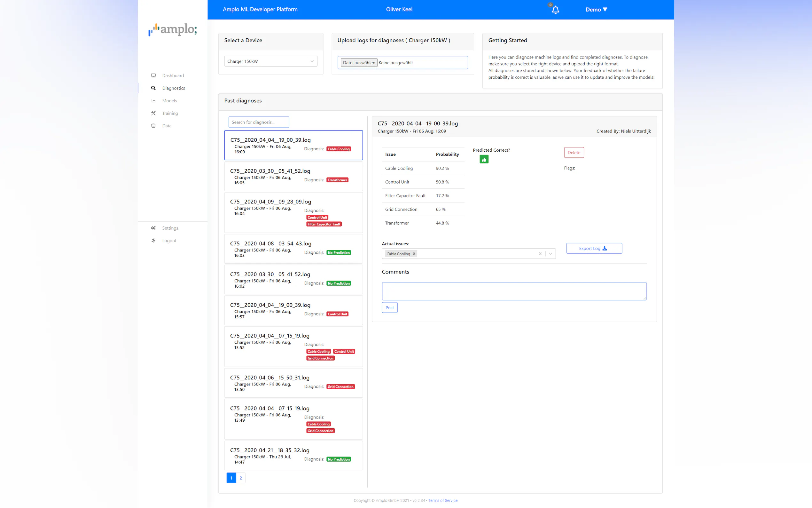Click the green thumbs-up icon
812x508 pixels.
[x=484, y=159]
